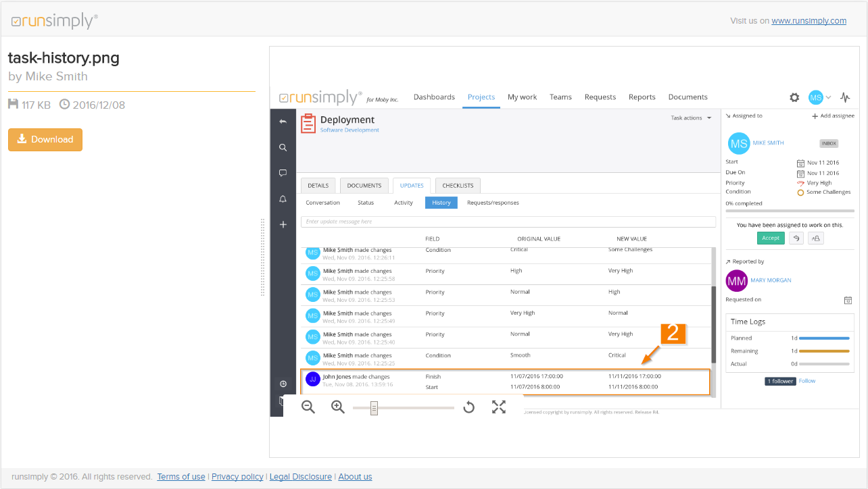
Task: Rotate the image with the rotate icon
Action: (468, 407)
